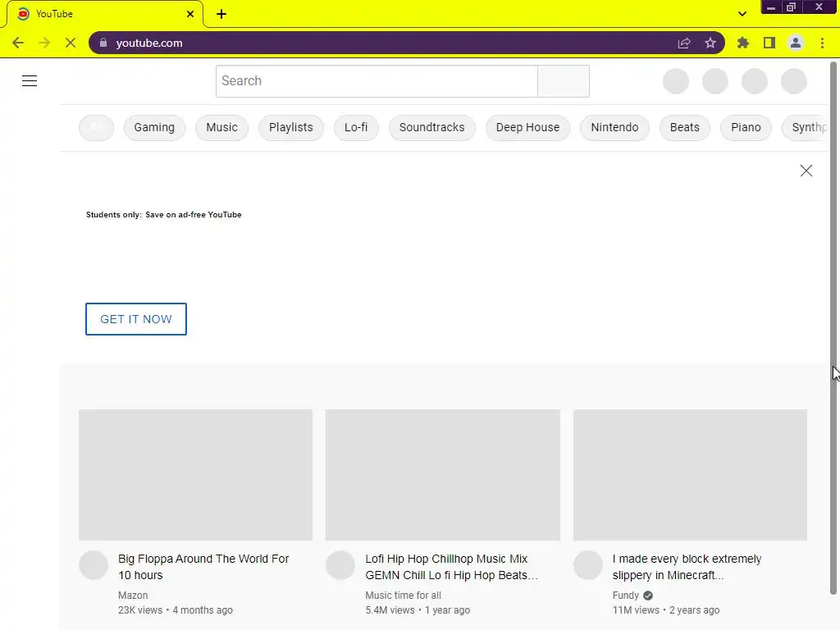Select the Soundtracks filter chip
This screenshot has width=840, height=630.
431,127
